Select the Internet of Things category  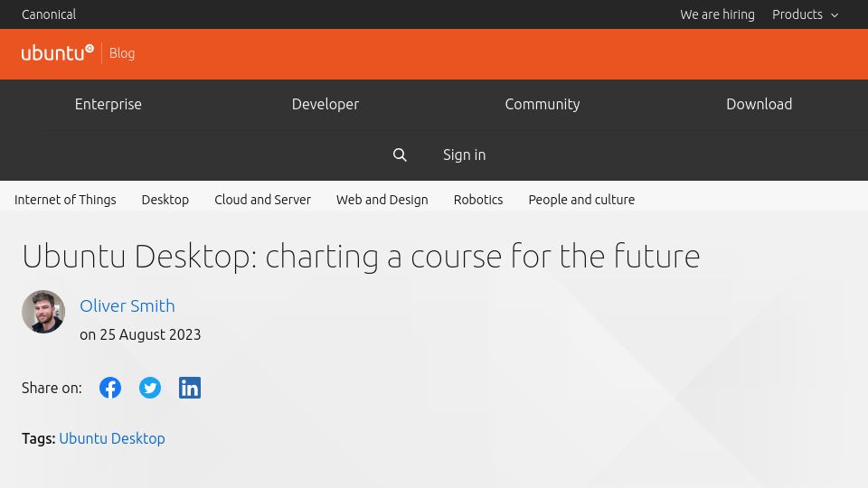coord(65,200)
